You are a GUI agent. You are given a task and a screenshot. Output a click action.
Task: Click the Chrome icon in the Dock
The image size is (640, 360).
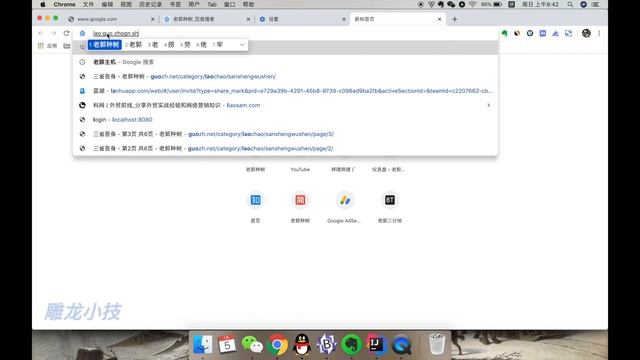(x=278, y=345)
